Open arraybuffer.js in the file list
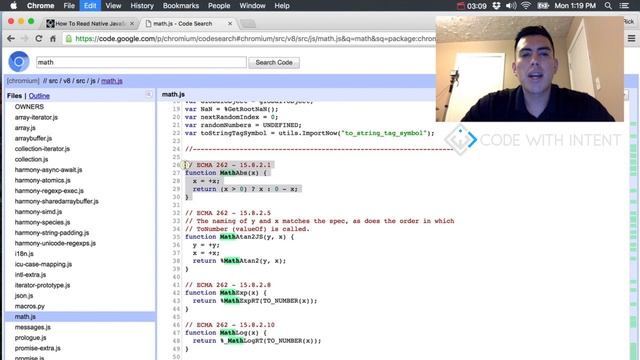The image size is (640, 360). click(x=33, y=138)
